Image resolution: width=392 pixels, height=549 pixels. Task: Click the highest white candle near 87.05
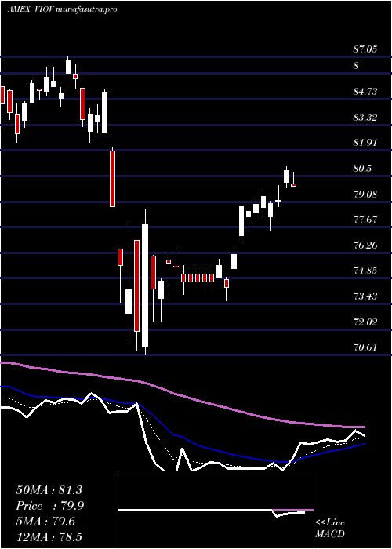(68, 66)
